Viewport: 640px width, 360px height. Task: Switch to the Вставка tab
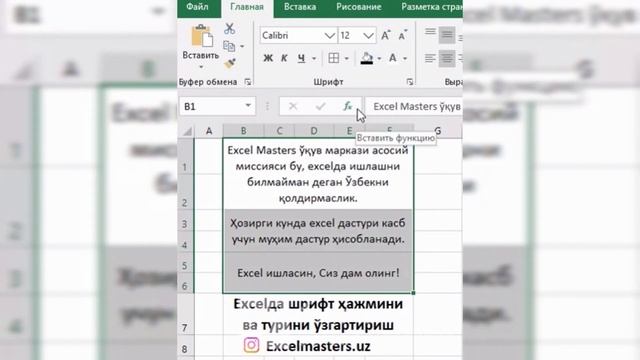(x=300, y=7)
